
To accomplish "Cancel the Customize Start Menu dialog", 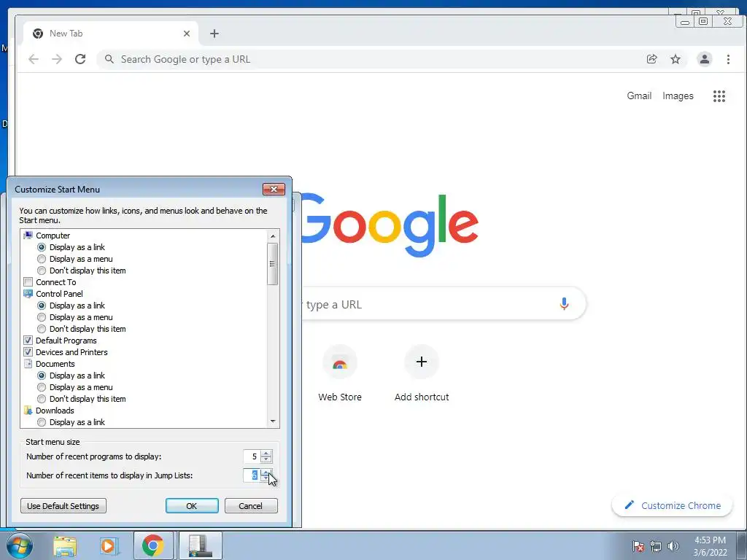I will [x=251, y=506].
